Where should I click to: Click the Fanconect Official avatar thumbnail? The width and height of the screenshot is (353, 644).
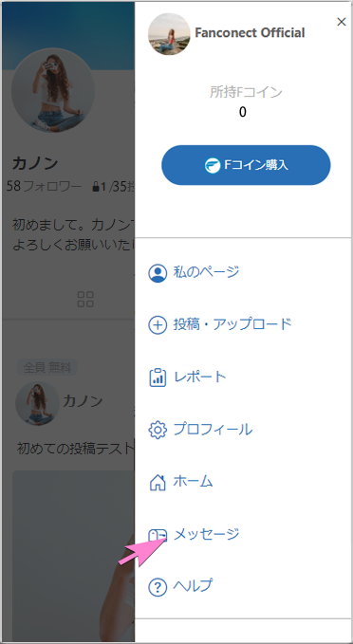(169, 34)
